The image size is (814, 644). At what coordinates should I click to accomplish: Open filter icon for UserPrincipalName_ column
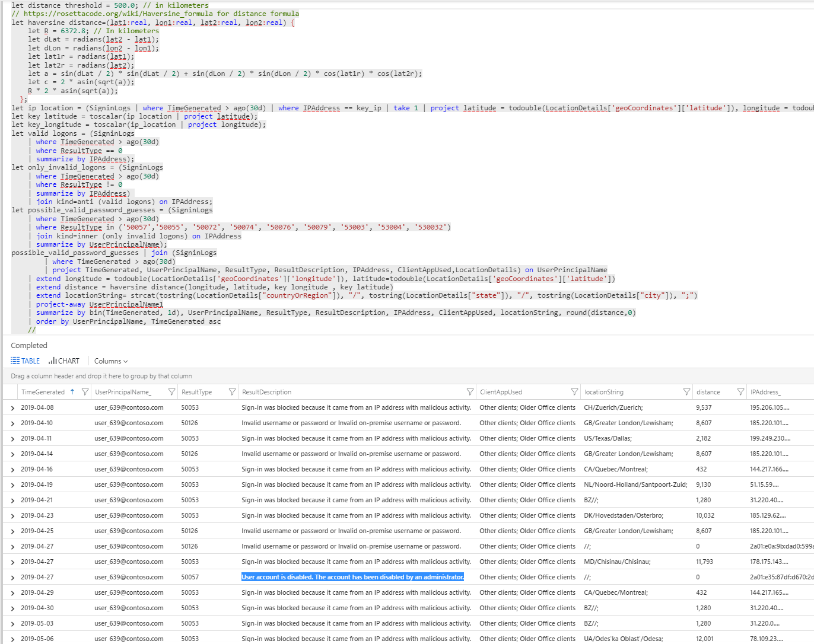pos(171,392)
